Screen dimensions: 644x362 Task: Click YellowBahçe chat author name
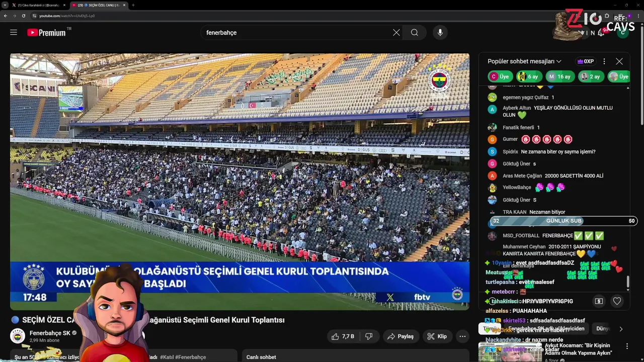pyautogui.click(x=517, y=188)
